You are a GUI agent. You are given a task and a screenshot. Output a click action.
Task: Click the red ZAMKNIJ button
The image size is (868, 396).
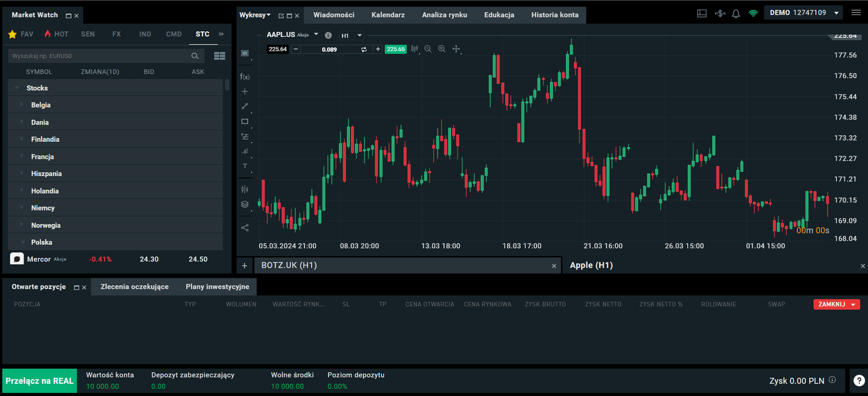pyautogui.click(x=837, y=304)
